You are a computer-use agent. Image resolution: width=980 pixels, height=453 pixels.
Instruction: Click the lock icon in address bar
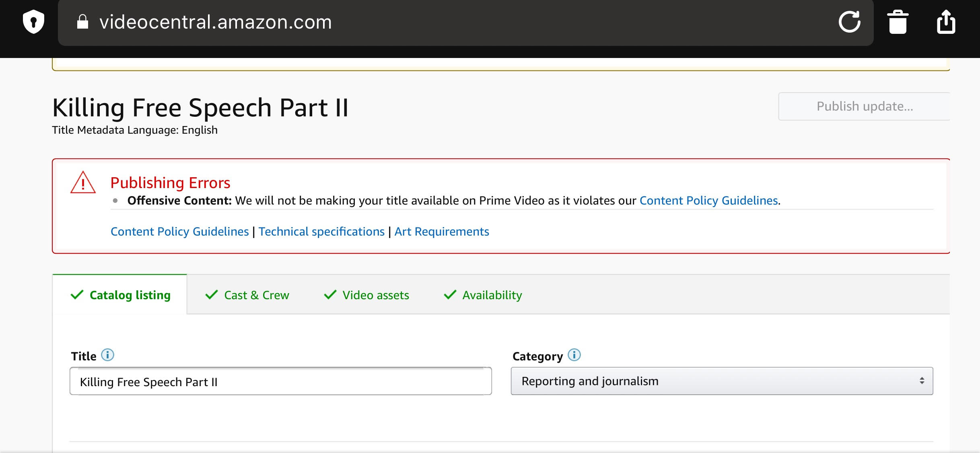coord(82,22)
